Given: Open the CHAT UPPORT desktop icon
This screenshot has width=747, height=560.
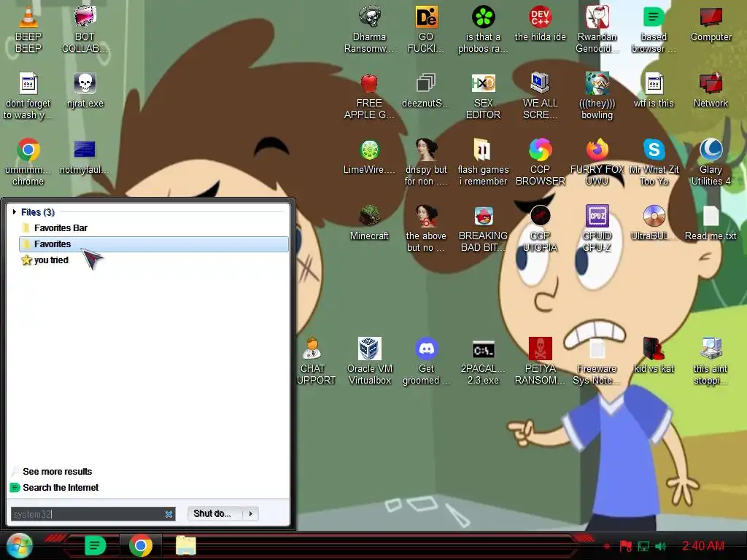Looking at the screenshot, I should pos(312,349).
